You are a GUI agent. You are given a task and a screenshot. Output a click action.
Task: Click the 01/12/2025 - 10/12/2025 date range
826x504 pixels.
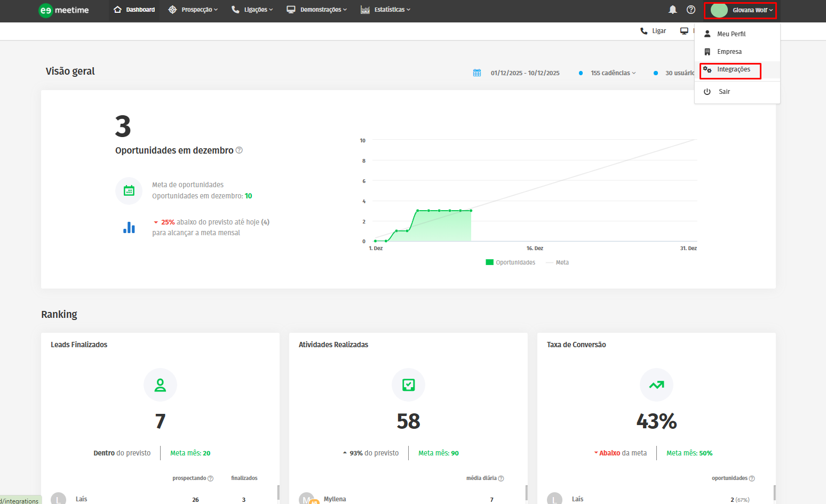[525, 73]
